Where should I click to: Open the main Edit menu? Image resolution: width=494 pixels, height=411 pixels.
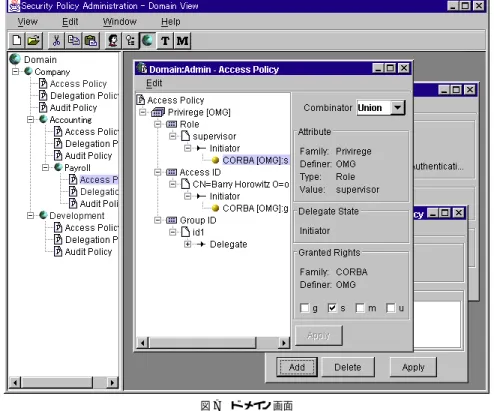coord(70,22)
